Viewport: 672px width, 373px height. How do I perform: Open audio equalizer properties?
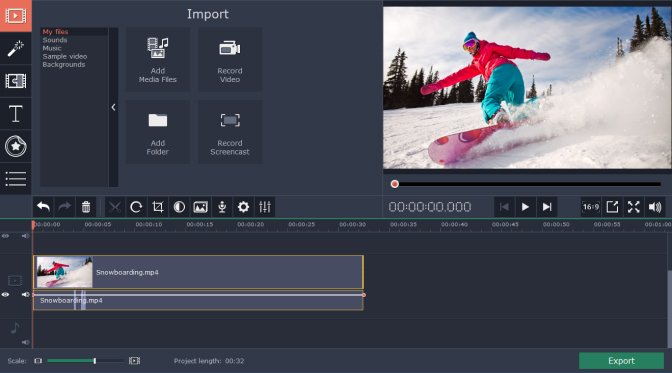coord(265,207)
